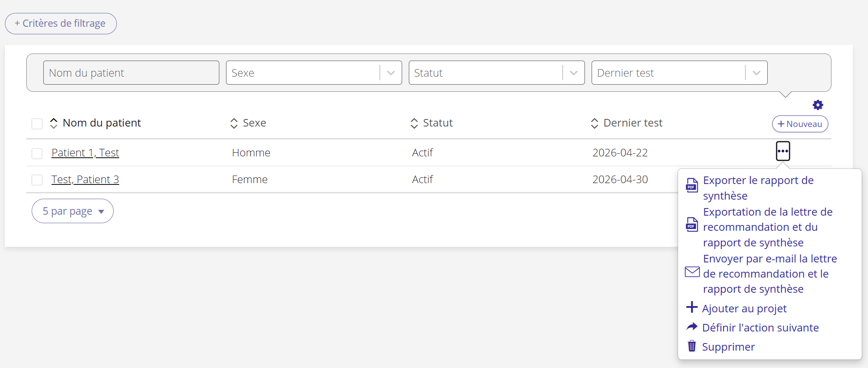The width and height of the screenshot is (868, 368).
Task: Expand the 5 par page selector
Action: tap(73, 211)
